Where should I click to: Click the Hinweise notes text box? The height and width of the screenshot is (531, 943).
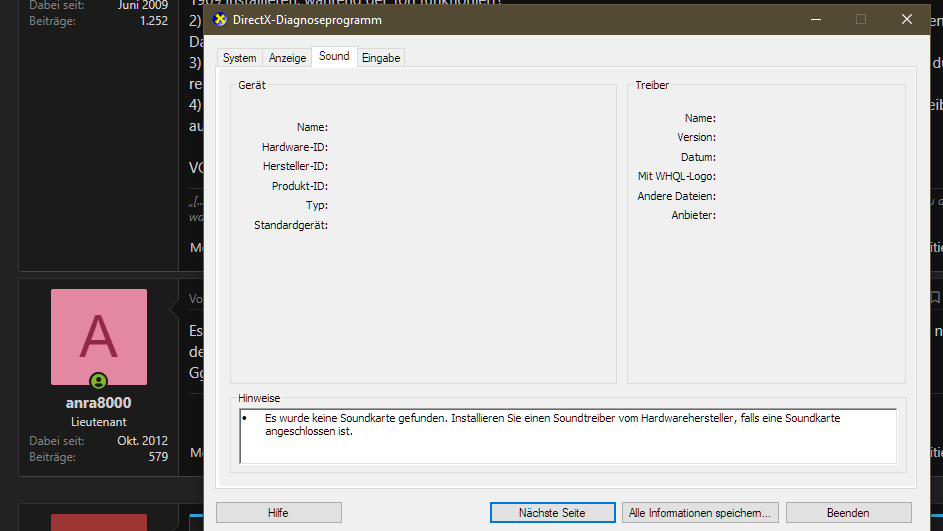[568, 436]
